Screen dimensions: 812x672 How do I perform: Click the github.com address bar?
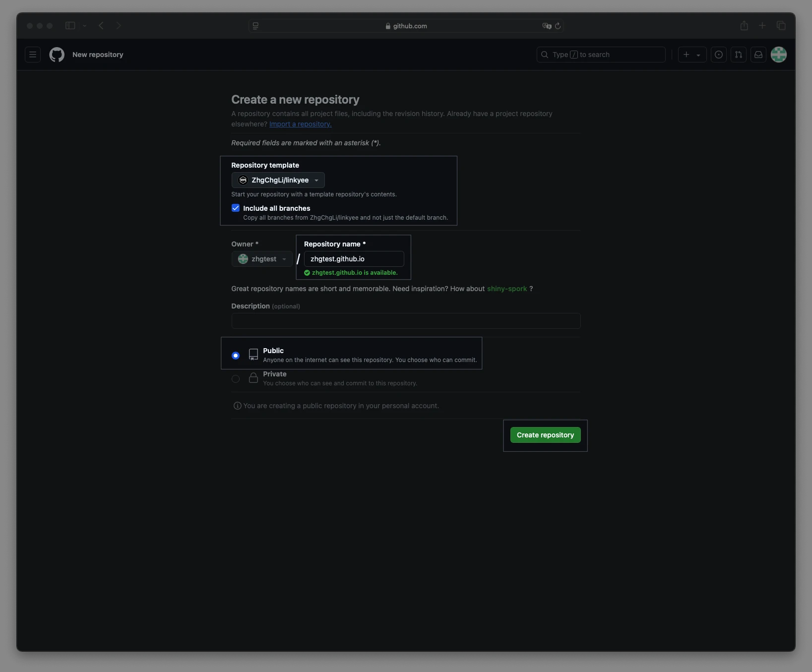pyautogui.click(x=406, y=26)
